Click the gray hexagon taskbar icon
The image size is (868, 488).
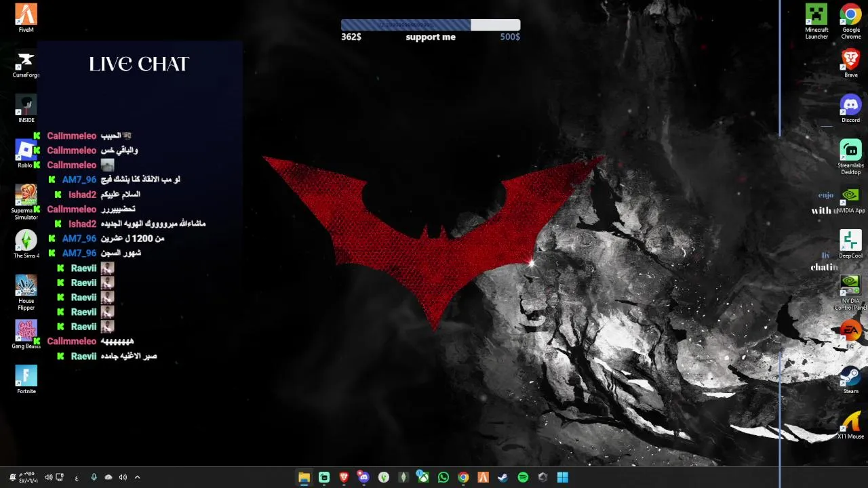coord(542,477)
